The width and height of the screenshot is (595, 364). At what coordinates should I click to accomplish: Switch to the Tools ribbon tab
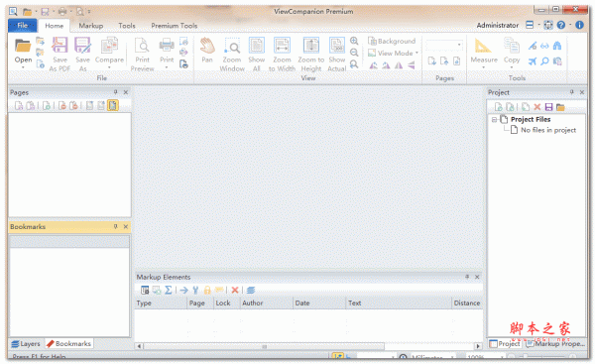click(127, 26)
